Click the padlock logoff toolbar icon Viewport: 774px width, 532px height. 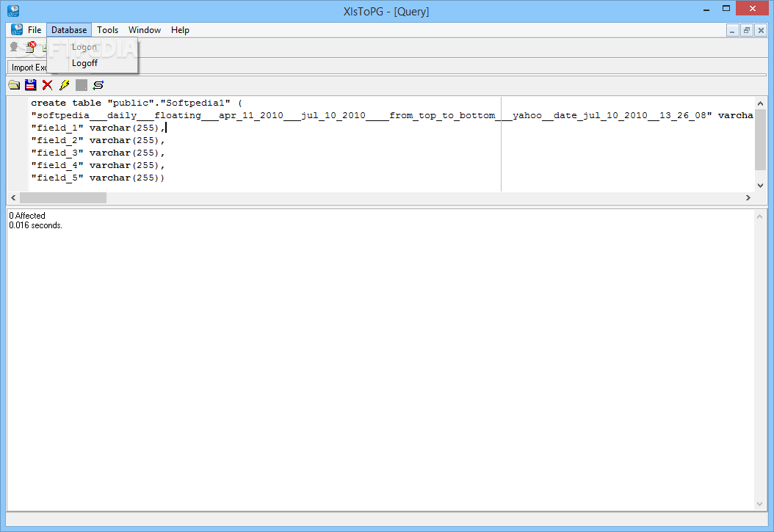[x=31, y=48]
